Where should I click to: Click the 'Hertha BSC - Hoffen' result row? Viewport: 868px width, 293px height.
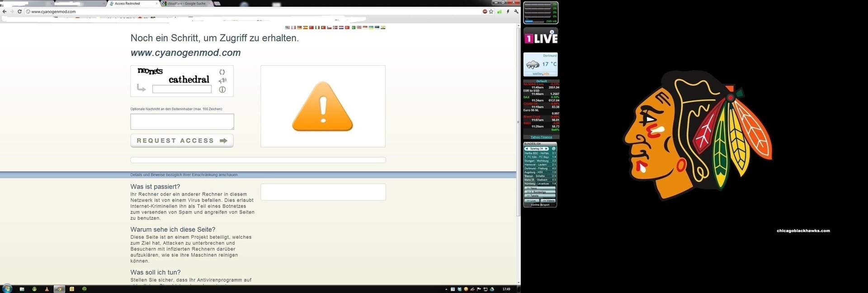[540, 153]
